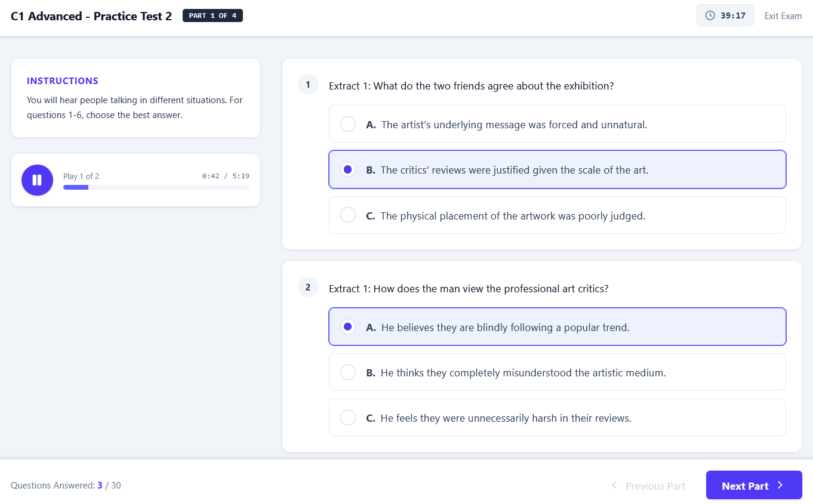Viewport: 813px width, 504px height.
Task: Click the left chevron on Previous Part
Action: pos(614,486)
